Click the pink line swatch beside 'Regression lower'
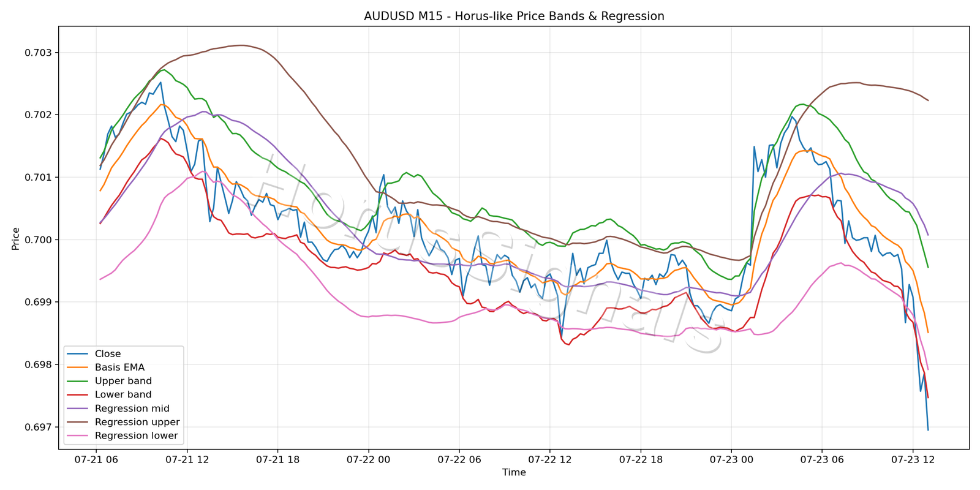Image resolution: width=980 pixels, height=490 pixels. click(77, 435)
